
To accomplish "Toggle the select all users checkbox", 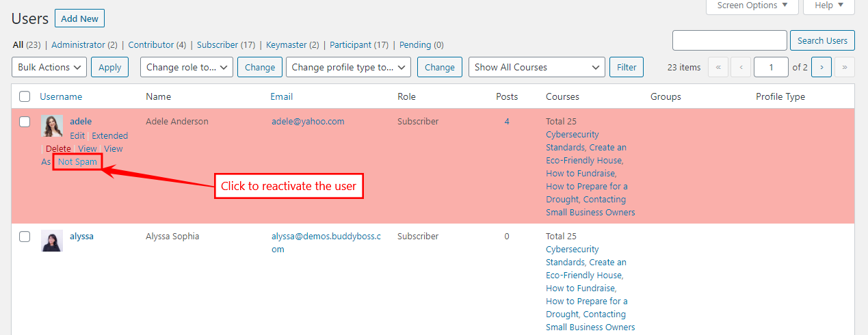I will (25, 97).
